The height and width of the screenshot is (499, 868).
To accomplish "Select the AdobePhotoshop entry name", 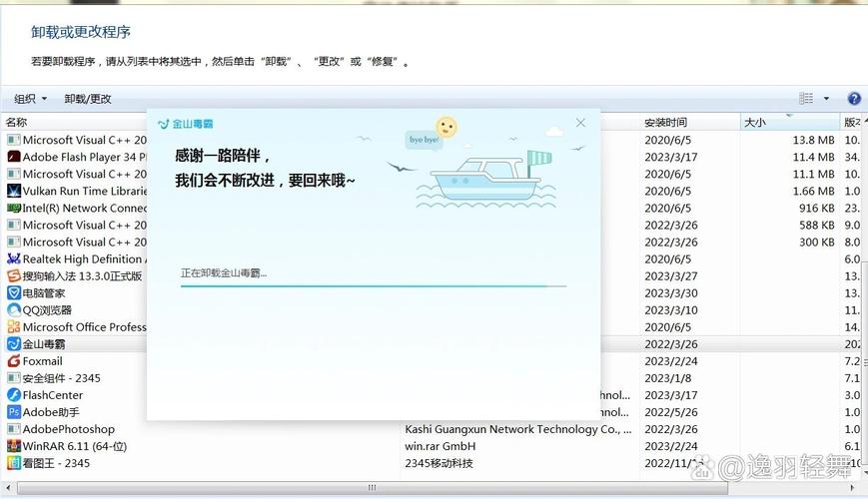I will 69,429.
